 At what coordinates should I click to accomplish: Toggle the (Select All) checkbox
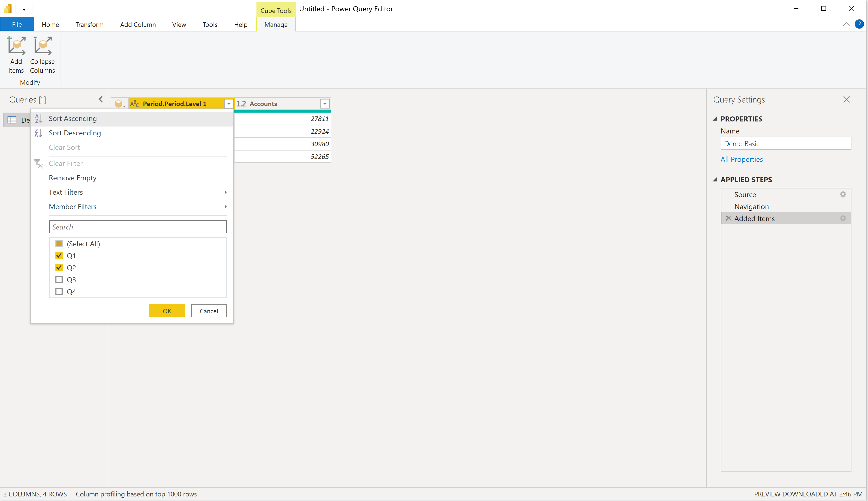point(59,244)
